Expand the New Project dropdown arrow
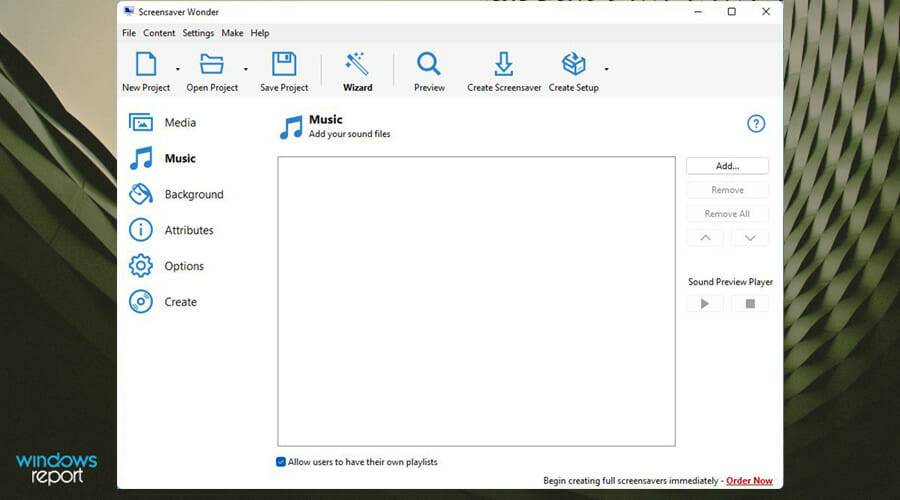900x500 pixels. tap(178, 70)
